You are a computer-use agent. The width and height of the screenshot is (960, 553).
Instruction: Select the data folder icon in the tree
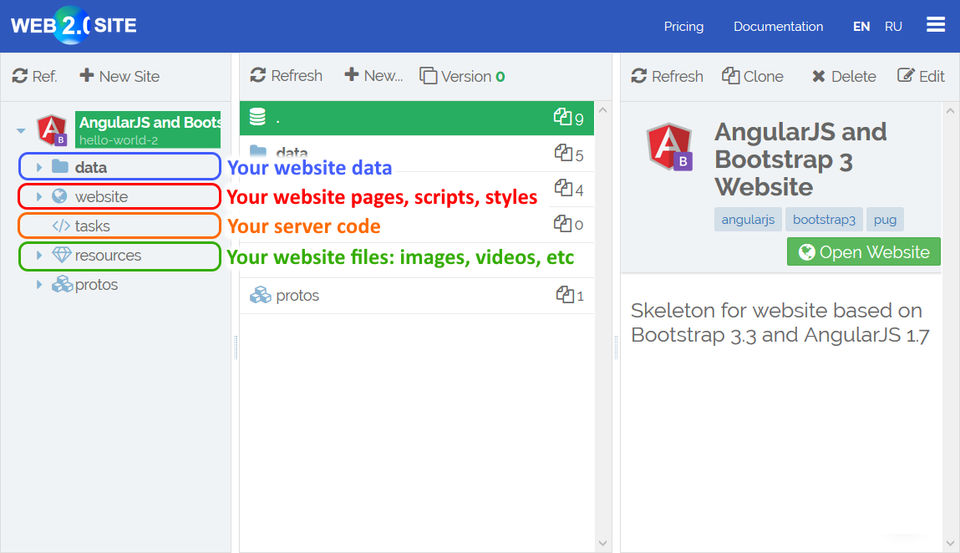[60, 167]
